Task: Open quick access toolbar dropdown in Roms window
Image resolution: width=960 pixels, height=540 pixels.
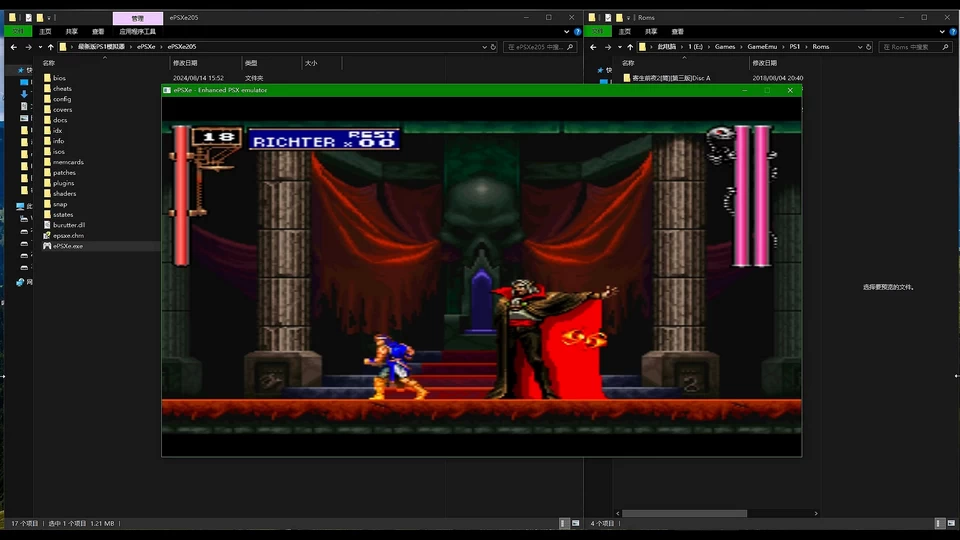Action: [x=628, y=18]
